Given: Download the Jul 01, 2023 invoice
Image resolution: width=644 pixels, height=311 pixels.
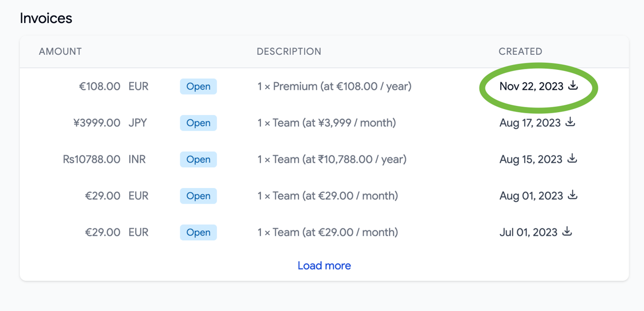Looking at the screenshot, I should click(x=567, y=232).
